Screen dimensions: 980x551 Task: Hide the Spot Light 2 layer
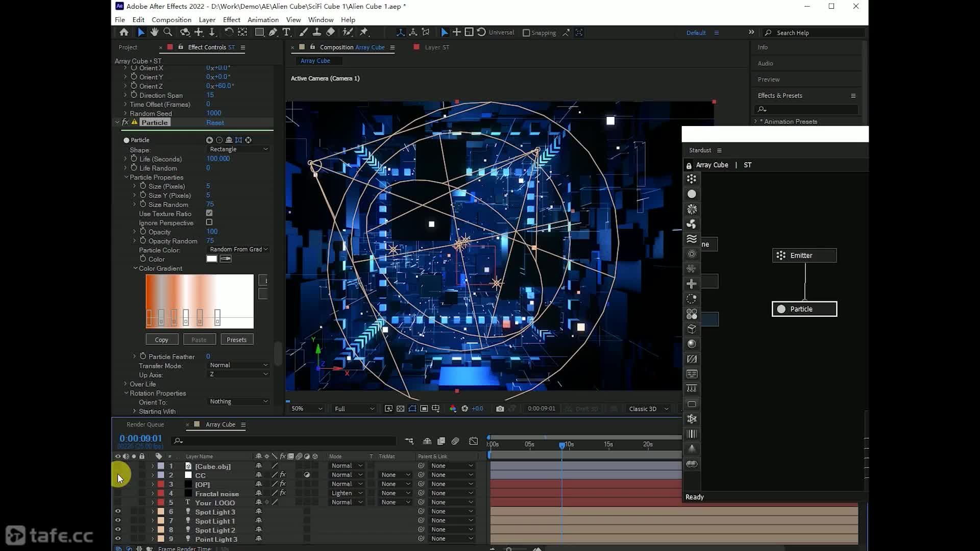coord(118,530)
